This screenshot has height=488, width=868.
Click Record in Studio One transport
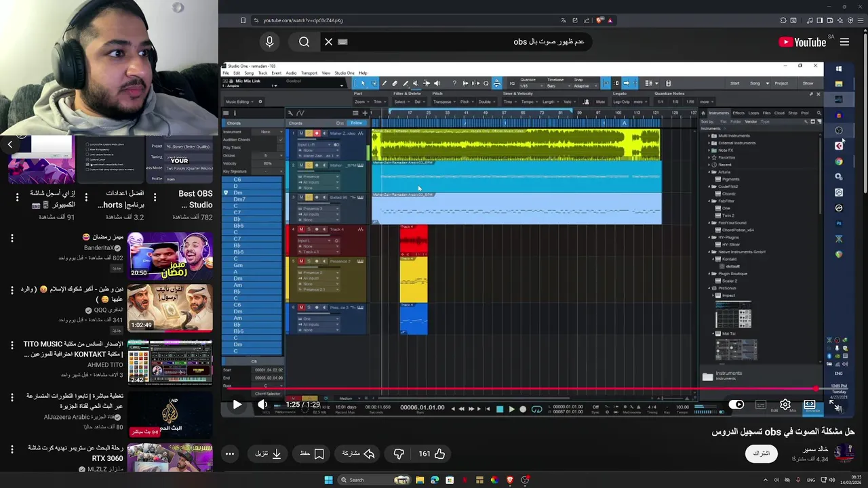coord(523,409)
